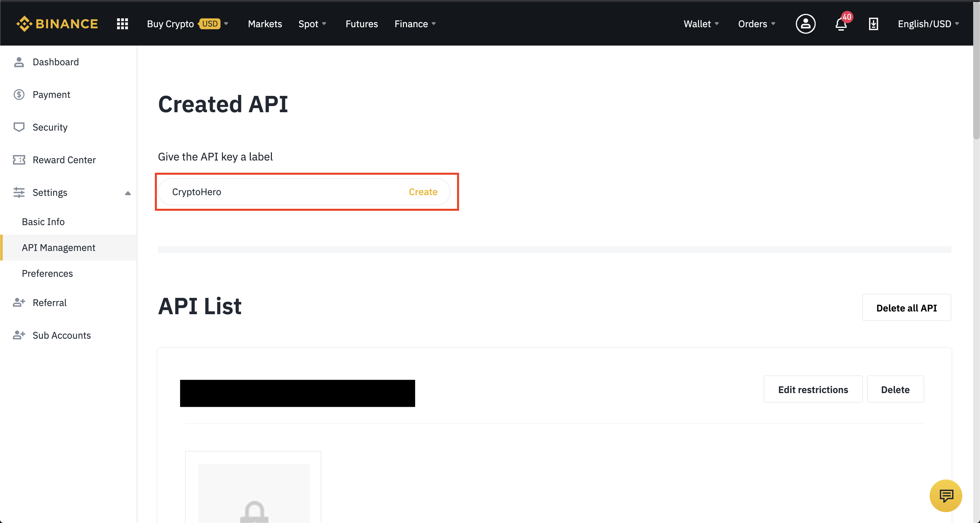
Task: Click the USD badge next to Buy Crypto
Action: tap(210, 23)
